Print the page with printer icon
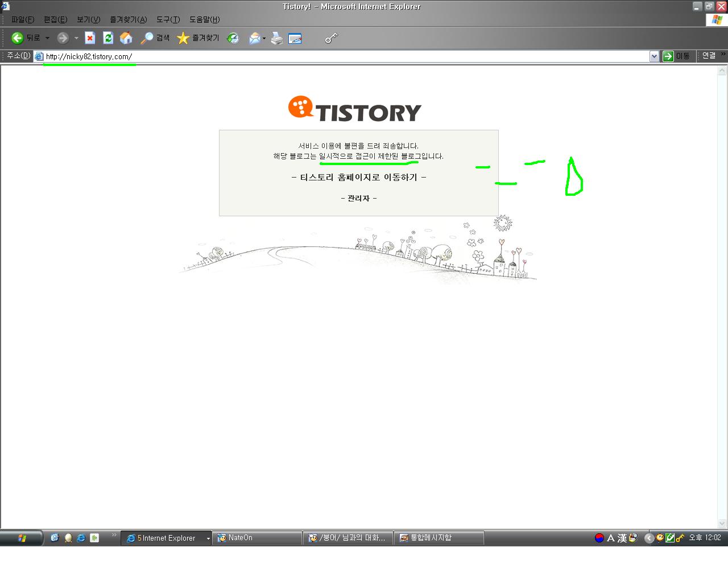This screenshot has height=572, width=728. [277, 38]
